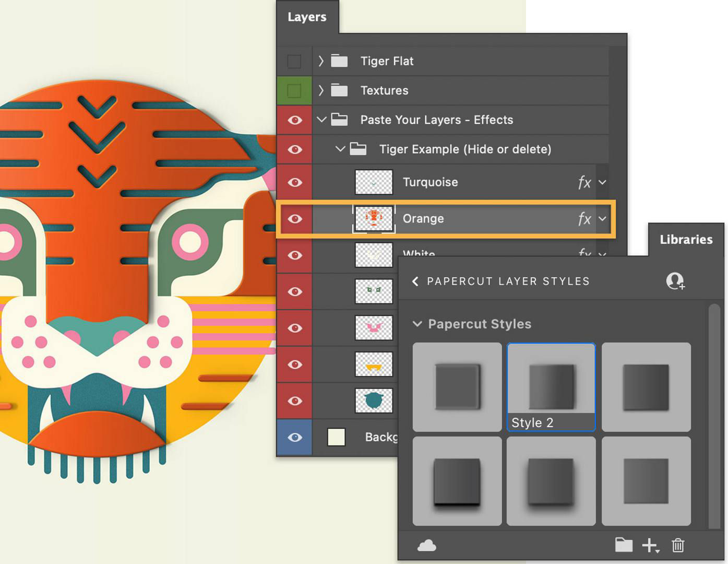
Task: Click the cloud sync icon in Libraries
Action: tap(427, 545)
